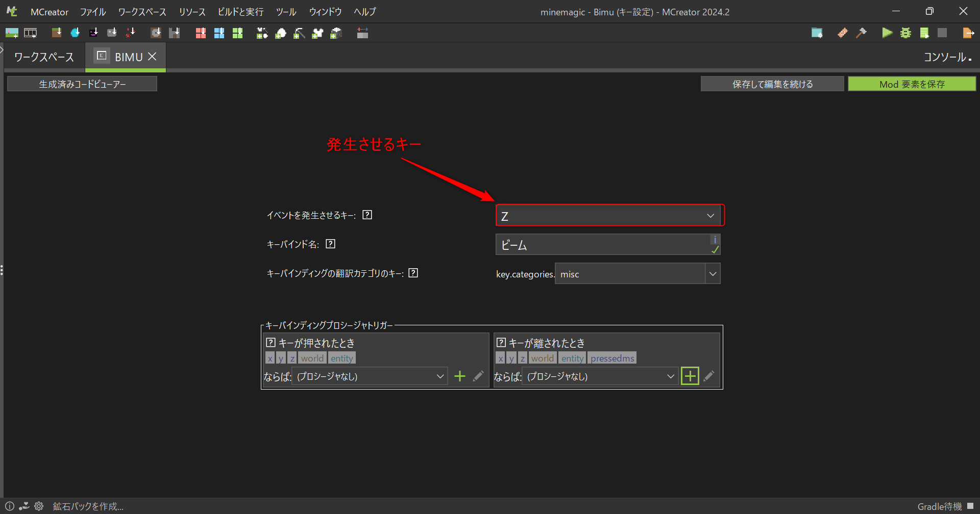Viewport: 980px width, 514px height.
Task: Add new procedure for key released trigger
Action: click(690, 376)
